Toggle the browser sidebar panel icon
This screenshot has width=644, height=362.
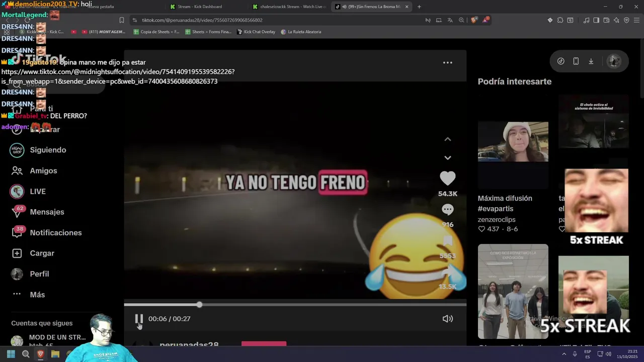pyautogui.click(x=596, y=20)
